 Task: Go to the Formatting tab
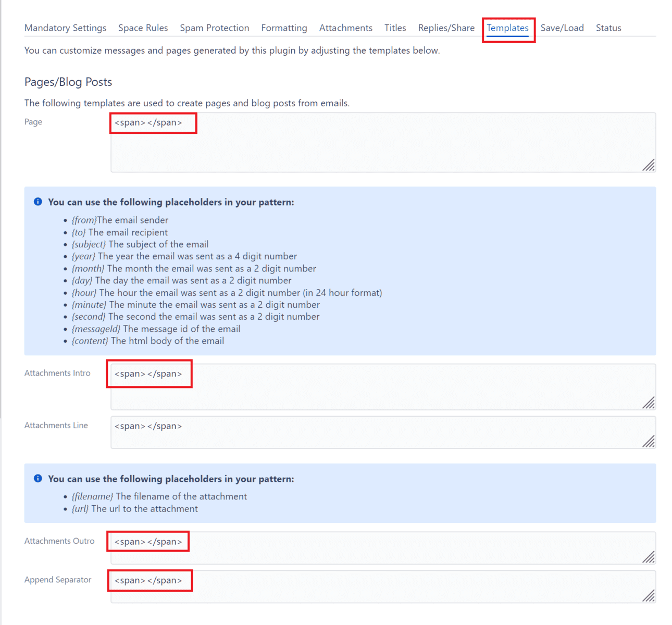click(284, 28)
